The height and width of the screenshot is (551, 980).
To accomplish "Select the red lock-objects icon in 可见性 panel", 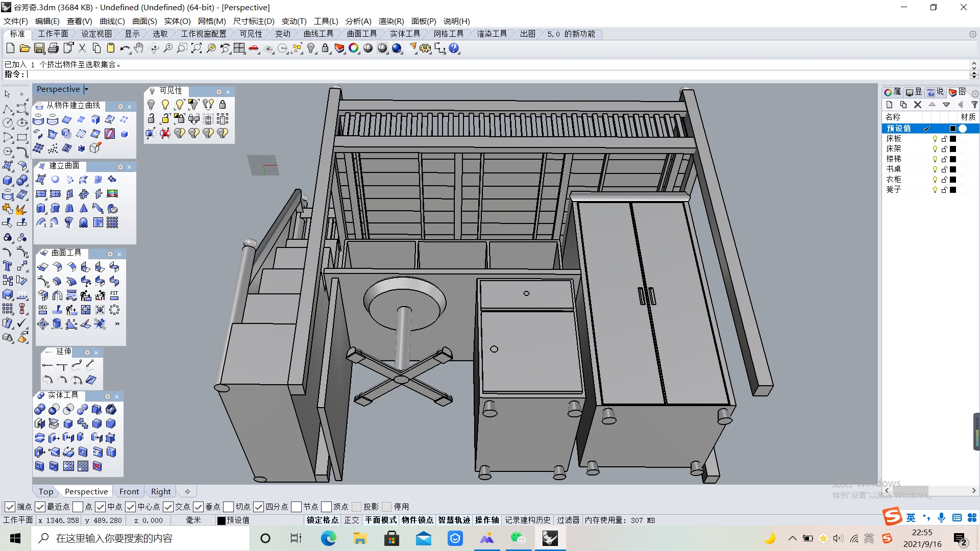I will 165,133.
